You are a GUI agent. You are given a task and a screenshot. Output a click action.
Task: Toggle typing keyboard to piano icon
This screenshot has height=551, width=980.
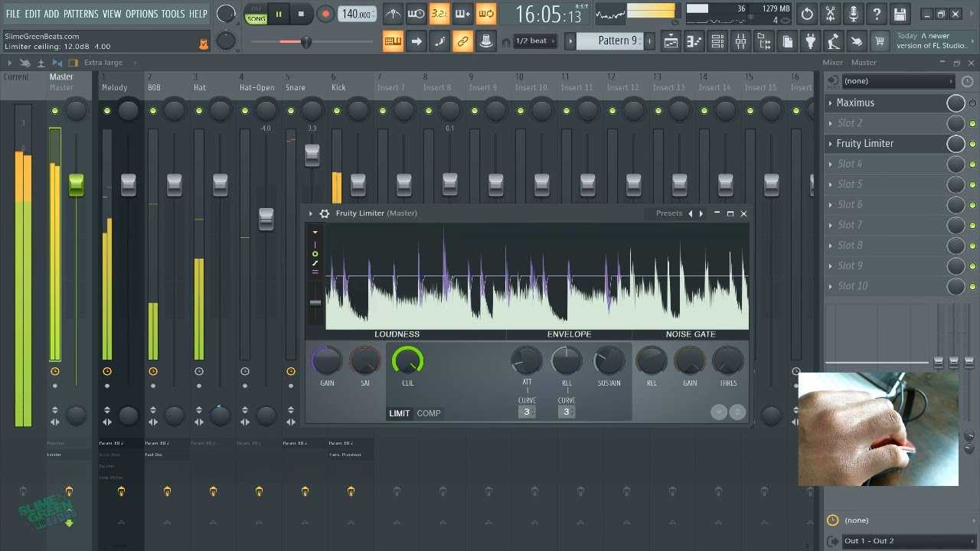click(x=393, y=41)
